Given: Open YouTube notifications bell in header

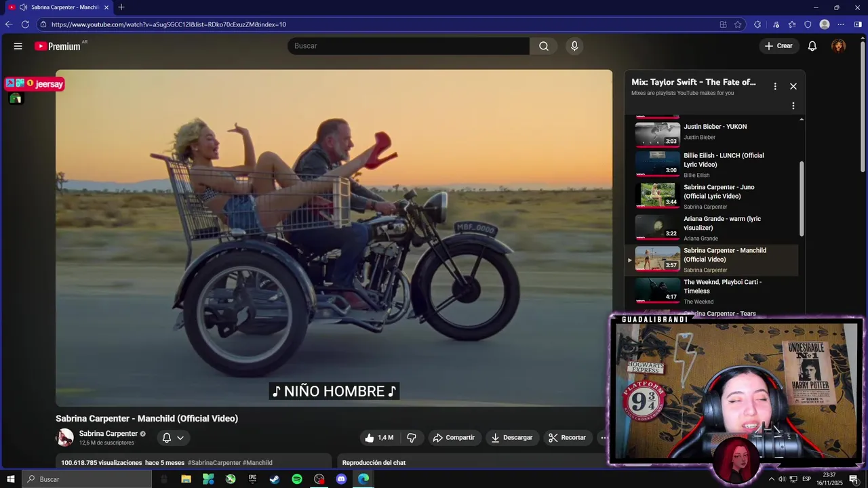Looking at the screenshot, I should coord(812,46).
